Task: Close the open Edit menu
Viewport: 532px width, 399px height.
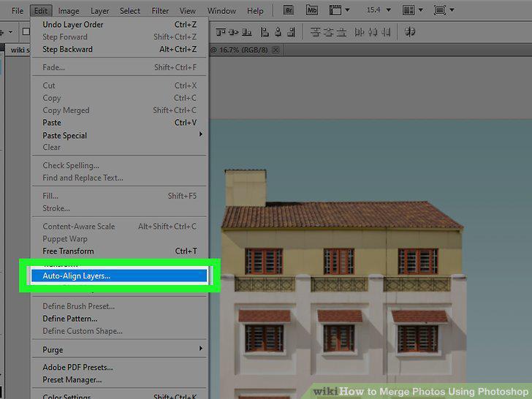Action: pyautogui.click(x=41, y=11)
